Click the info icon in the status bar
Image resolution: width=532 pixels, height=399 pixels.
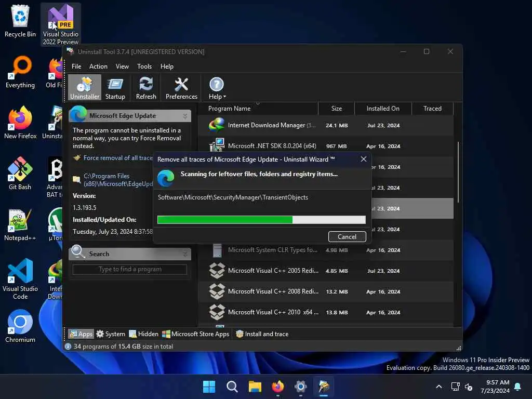tap(68, 347)
